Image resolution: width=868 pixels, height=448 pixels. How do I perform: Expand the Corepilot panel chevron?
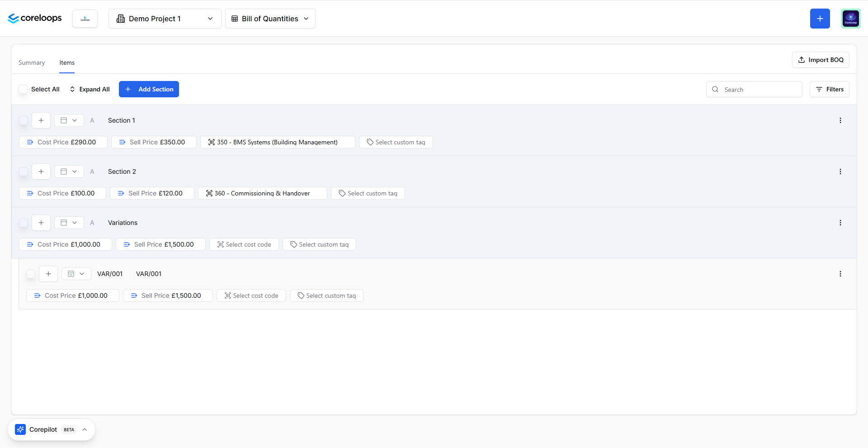click(x=85, y=429)
